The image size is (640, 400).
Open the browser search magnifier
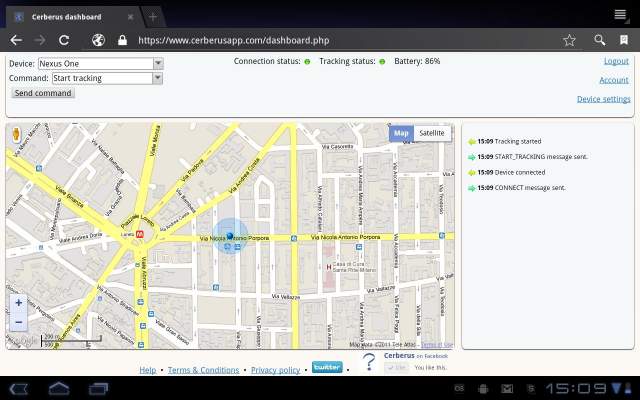pyautogui.click(x=599, y=40)
